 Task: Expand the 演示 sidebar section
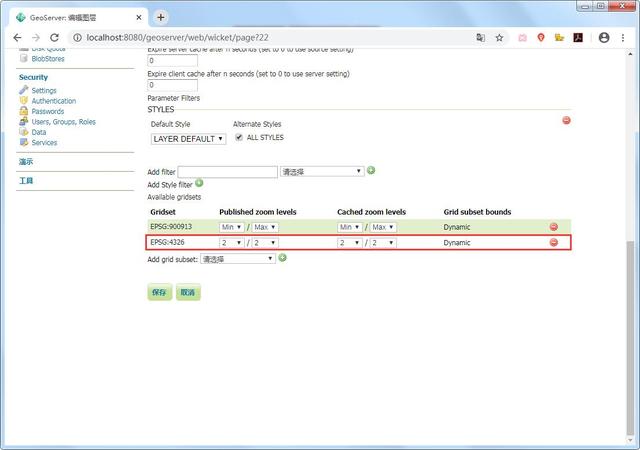coord(26,162)
